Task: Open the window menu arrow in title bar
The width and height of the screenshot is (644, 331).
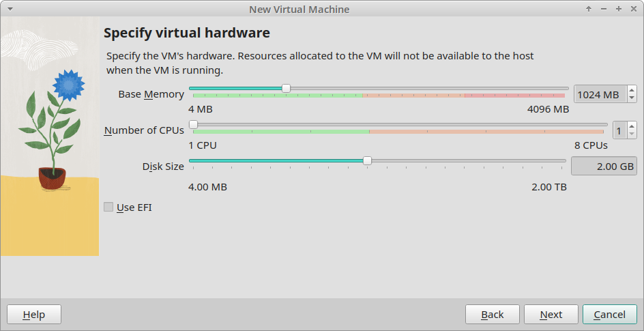Action: tap(10, 9)
